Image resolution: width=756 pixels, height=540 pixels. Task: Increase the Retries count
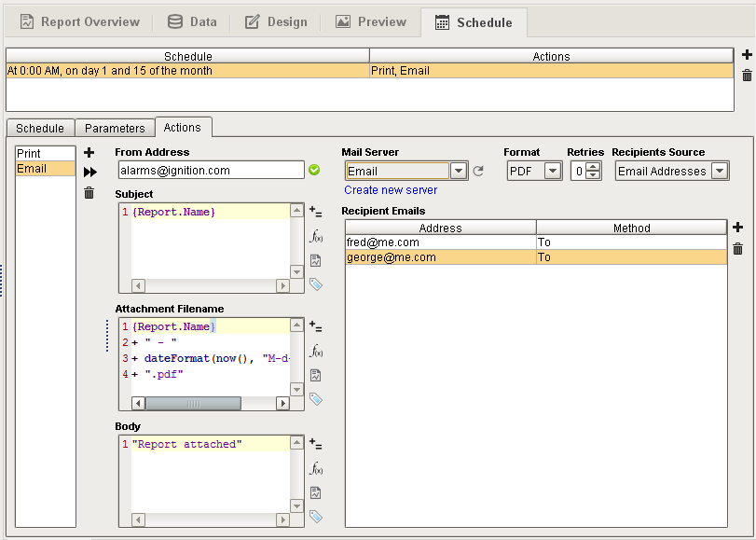point(594,166)
